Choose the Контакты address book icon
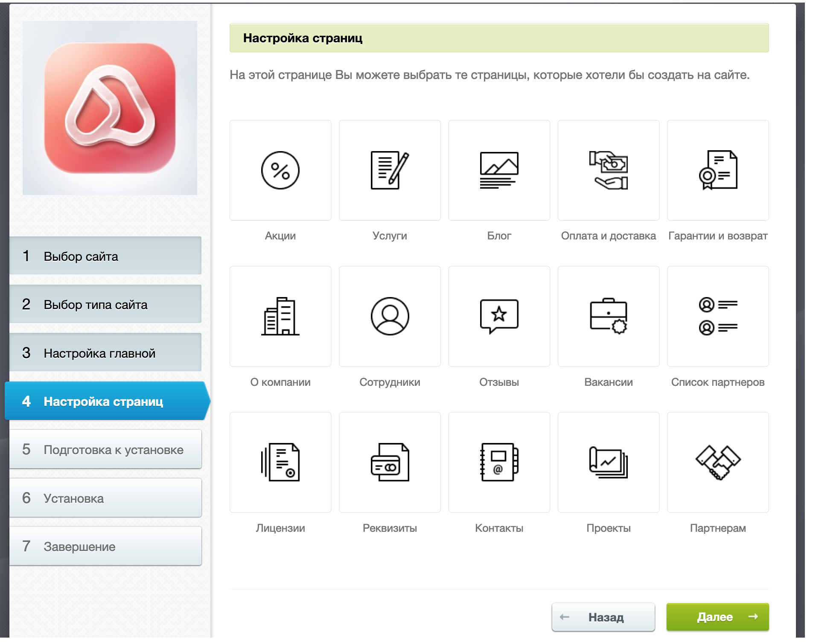The height and width of the screenshot is (644, 813). (x=499, y=462)
